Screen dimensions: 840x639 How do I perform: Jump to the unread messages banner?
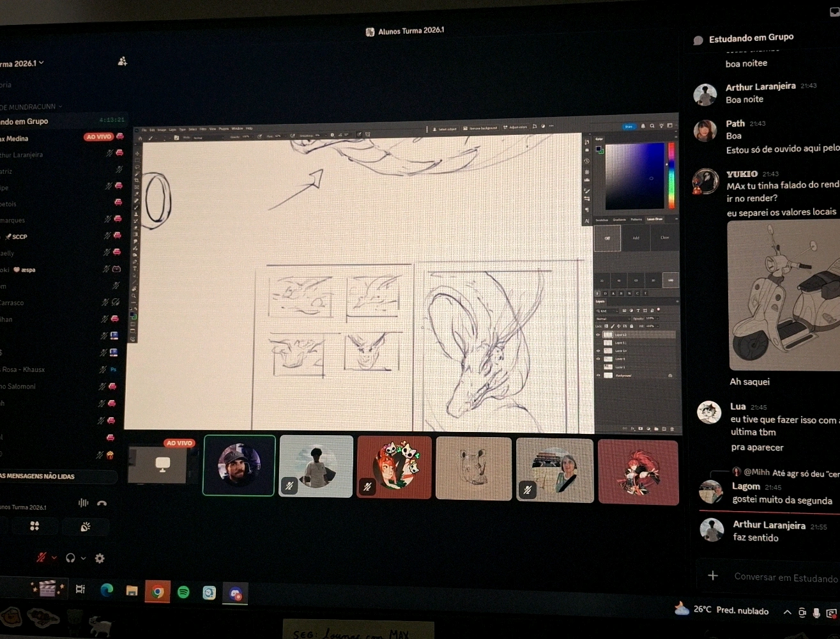pos(57,476)
